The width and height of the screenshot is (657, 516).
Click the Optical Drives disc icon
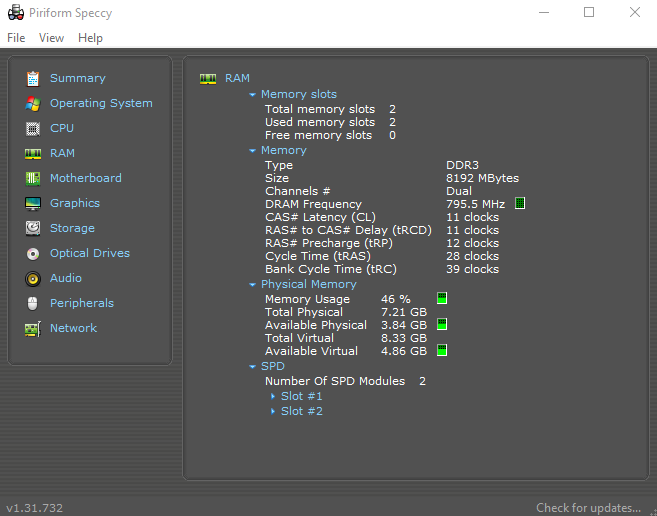[x=33, y=254]
